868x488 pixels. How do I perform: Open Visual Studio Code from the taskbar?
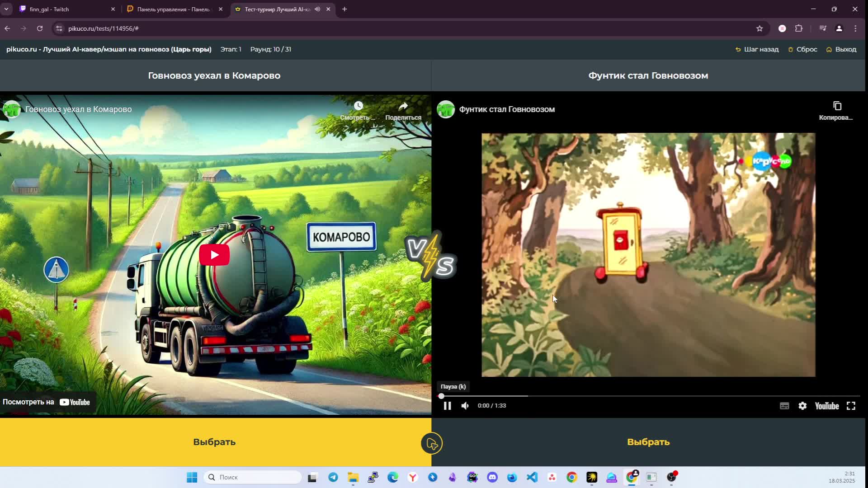click(x=532, y=477)
